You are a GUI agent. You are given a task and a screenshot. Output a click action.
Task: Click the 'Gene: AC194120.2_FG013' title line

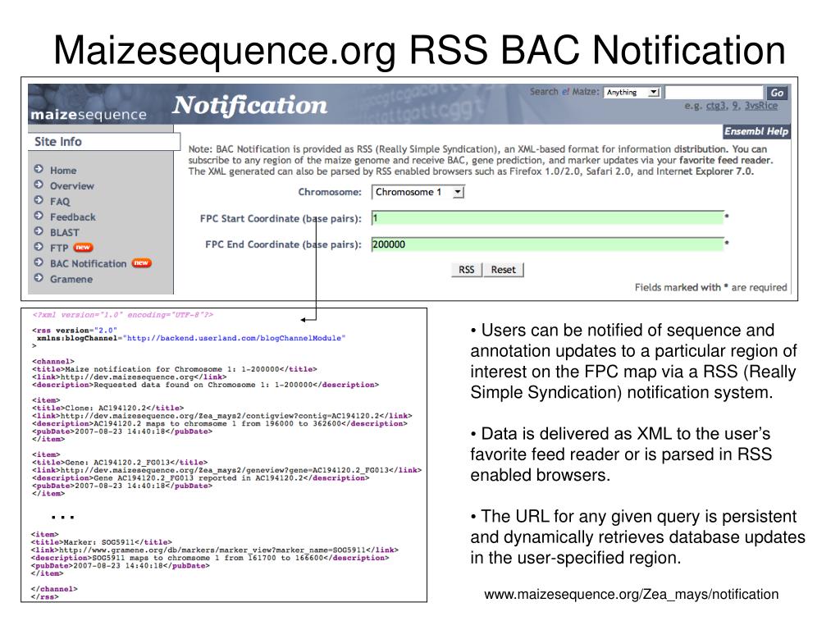(120, 463)
